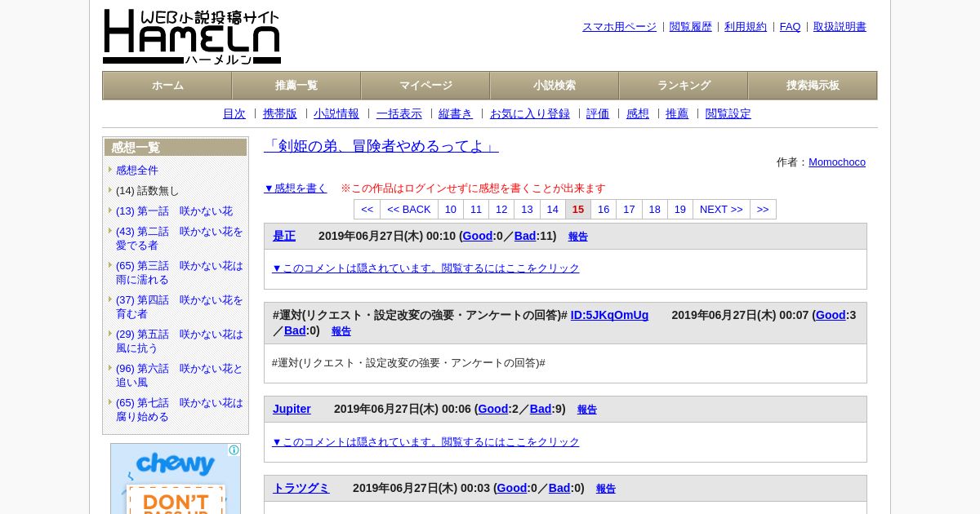
Task: Open the ホーム navigation tab
Action: (167, 86)
